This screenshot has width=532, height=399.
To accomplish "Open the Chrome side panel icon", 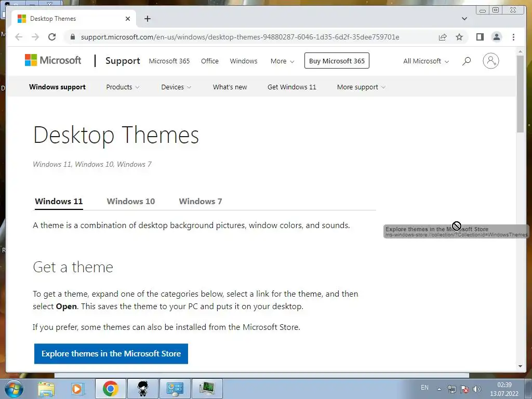I will [x=480, y=37].
